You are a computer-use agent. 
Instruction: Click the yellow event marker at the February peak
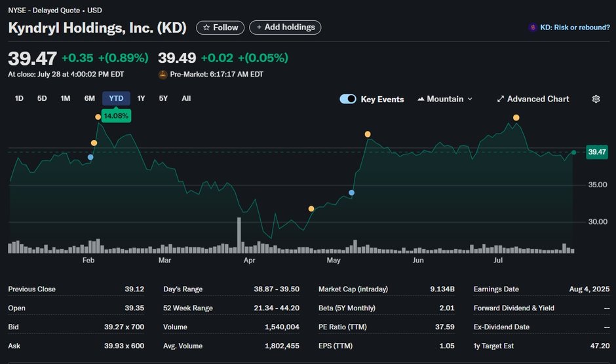[98, 117]
